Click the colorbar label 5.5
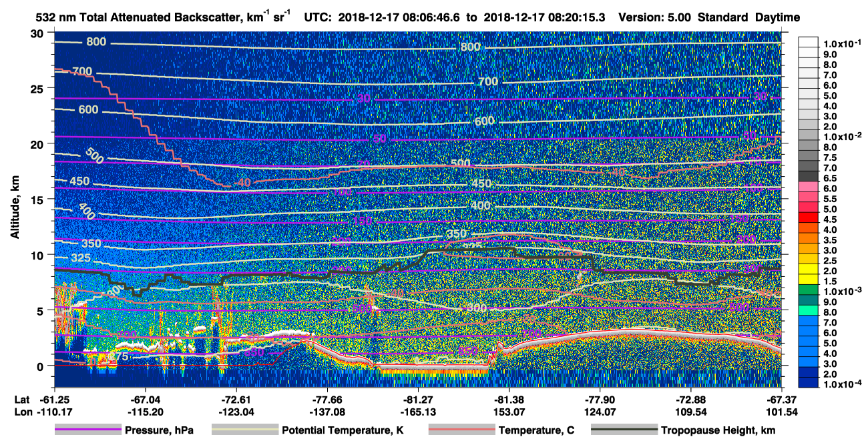The image size is (868, 445). tap(831, 199)
